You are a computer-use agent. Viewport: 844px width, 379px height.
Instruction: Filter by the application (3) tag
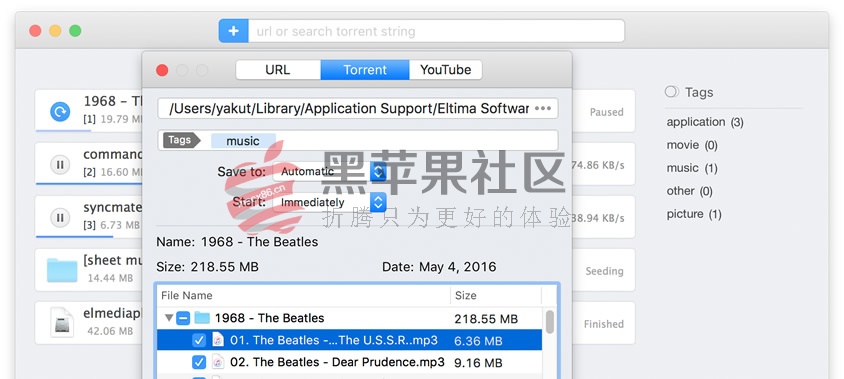(705, 122)
